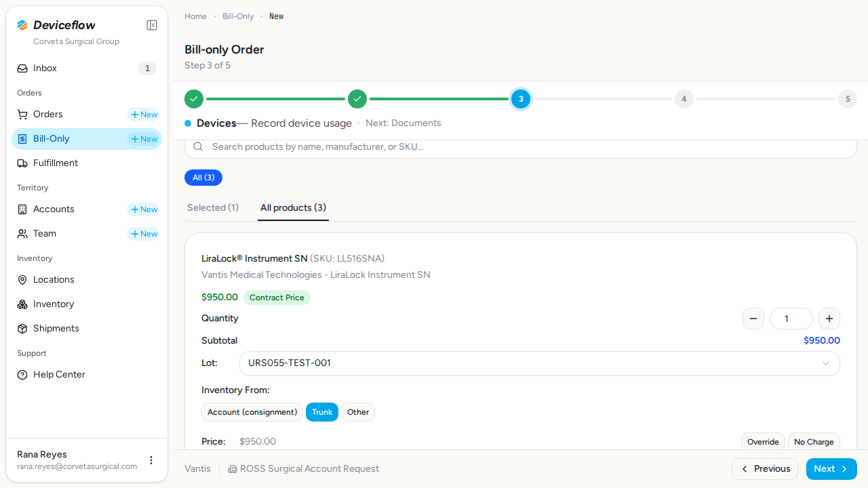This screenshot has width=868, height=488.
Task: Go to Previous step
Action: pos(765,469)
